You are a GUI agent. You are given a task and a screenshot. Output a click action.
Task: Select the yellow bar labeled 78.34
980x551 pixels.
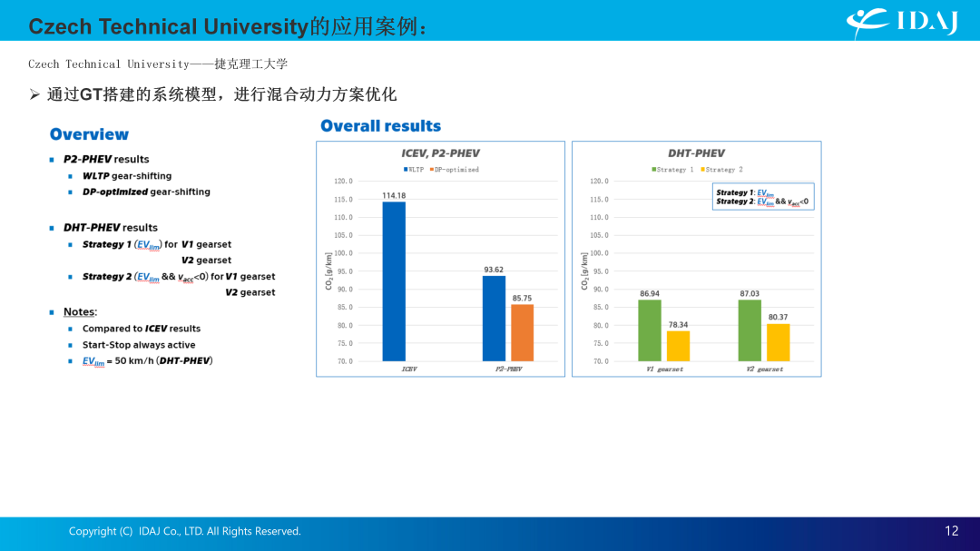coord(678,346)
